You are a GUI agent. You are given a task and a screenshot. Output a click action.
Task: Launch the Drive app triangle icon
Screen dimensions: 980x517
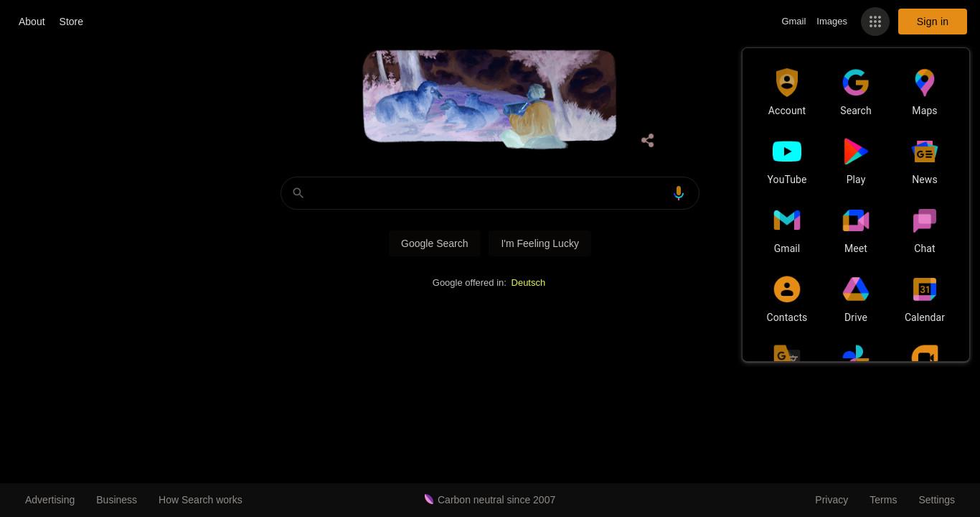[856, 289]
